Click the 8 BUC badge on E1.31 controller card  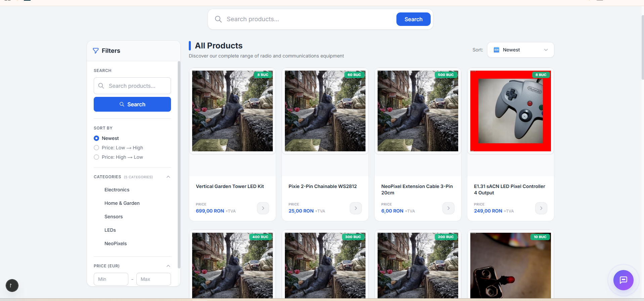(x=541, y=75)
